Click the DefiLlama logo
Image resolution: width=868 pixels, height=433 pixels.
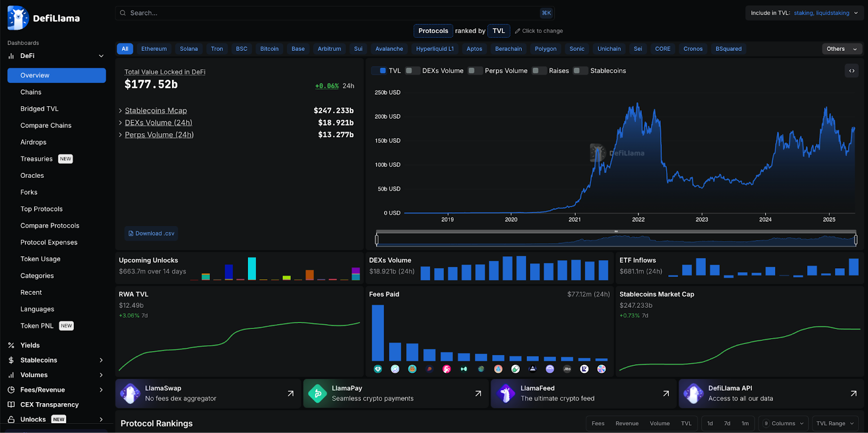coord(43,18)
